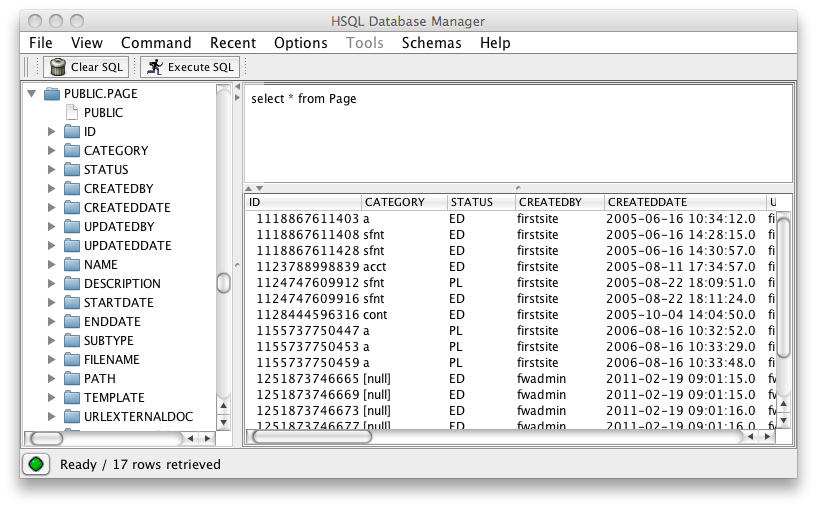Click the URLEXTERNALDOC folder icon in tree
Image resolution: width=817 pixels, height=508 pixels.
72,417
